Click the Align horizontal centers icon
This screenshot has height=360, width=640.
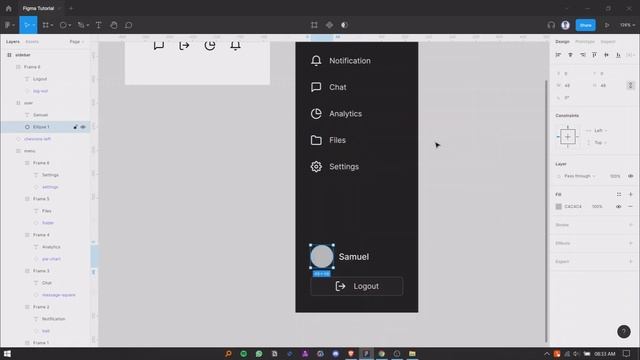(x=570, y=55)
